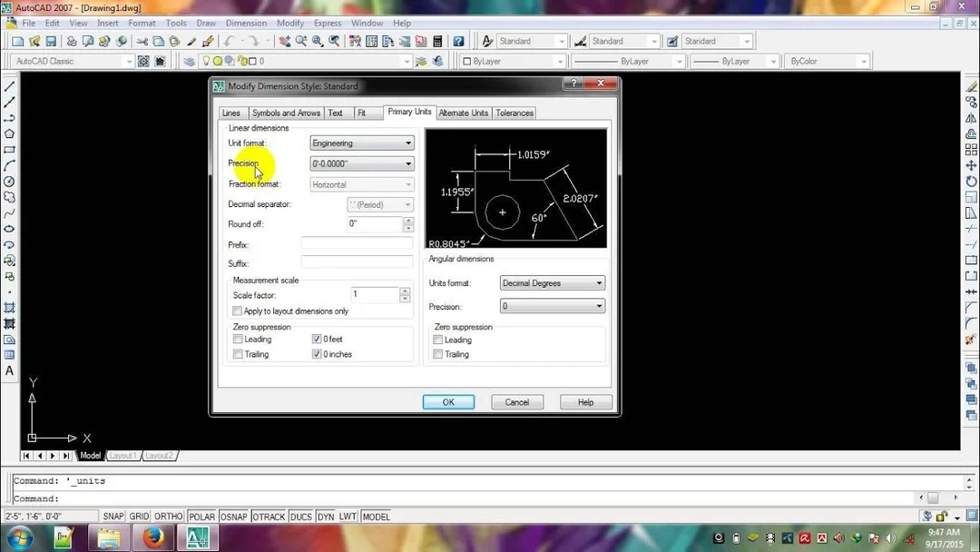Open File Explorer from taskbar
This screenshot has height=552, width=980.
click(x=108, y=537)
